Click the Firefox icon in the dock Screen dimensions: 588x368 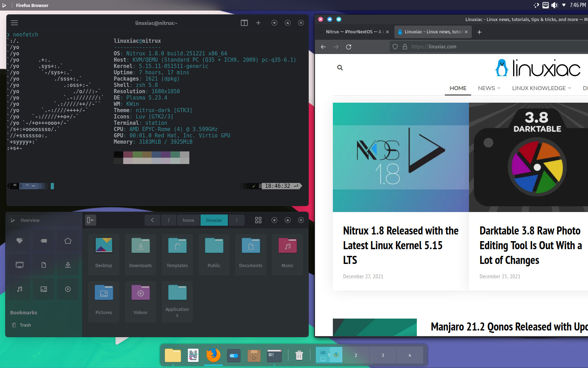pos(213,355)
